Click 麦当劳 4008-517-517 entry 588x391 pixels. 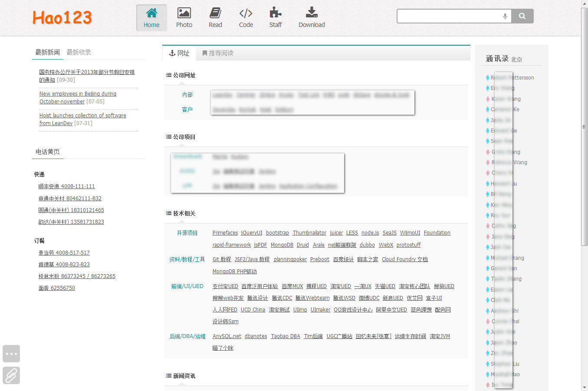coord(64,253)
